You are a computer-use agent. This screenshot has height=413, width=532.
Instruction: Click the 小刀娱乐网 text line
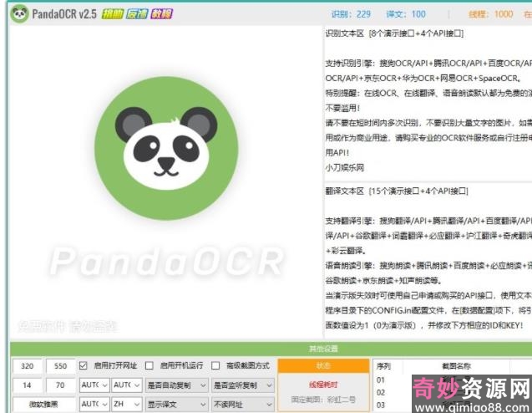click(345, 168)
